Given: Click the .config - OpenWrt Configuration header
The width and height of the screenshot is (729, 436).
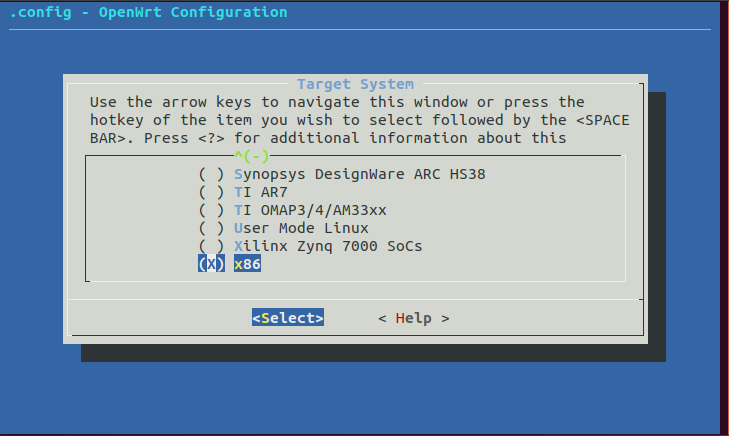Looking at the screenshot, I should point(148,12).
